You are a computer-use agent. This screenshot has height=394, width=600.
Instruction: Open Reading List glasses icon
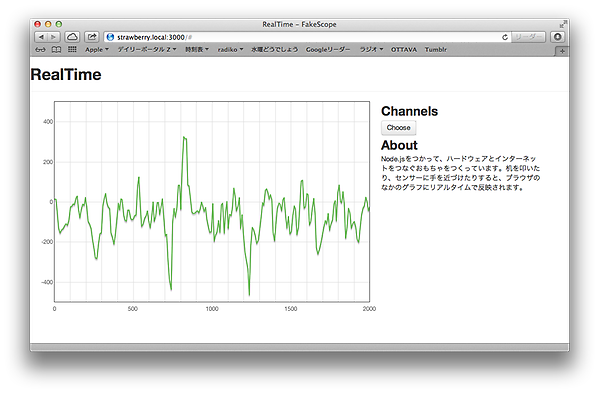point(40,50)
